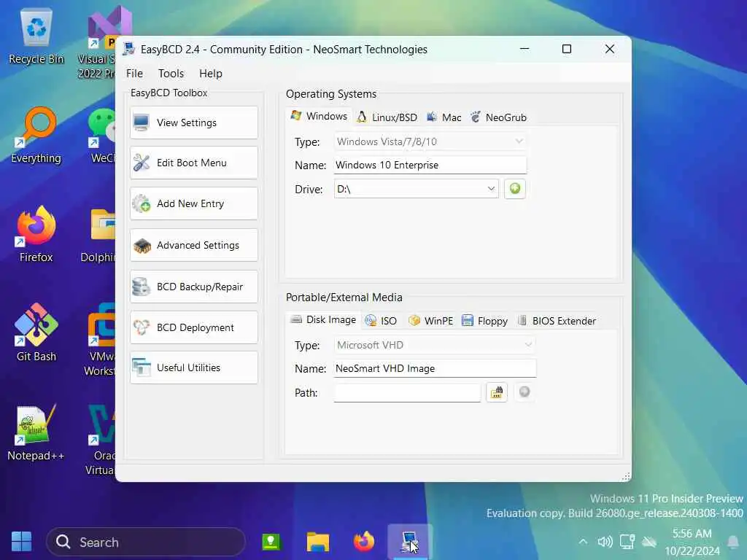Switch to the NeoGrub tab
This screenshot has width=747, height=560.
click(x=498, y=117)
